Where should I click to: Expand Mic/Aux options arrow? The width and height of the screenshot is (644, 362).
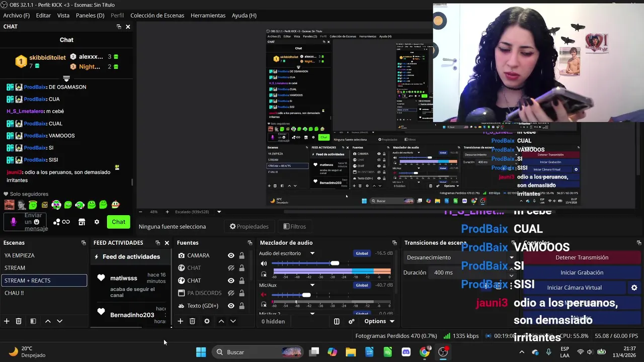tap(312, 285)
